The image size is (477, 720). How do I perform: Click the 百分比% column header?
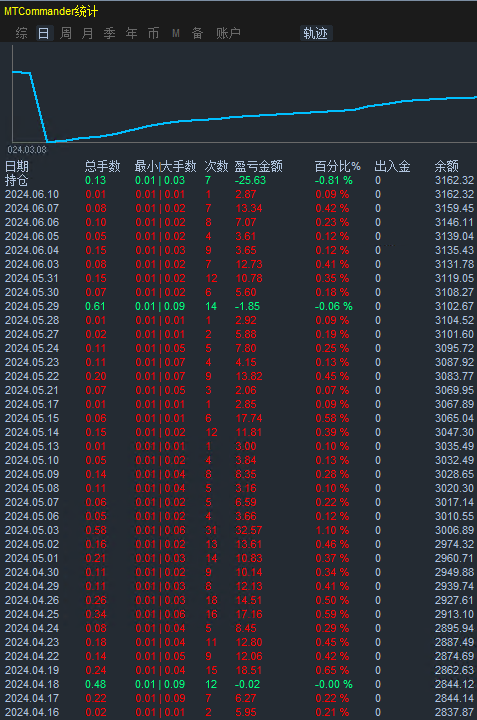[337, 166]
